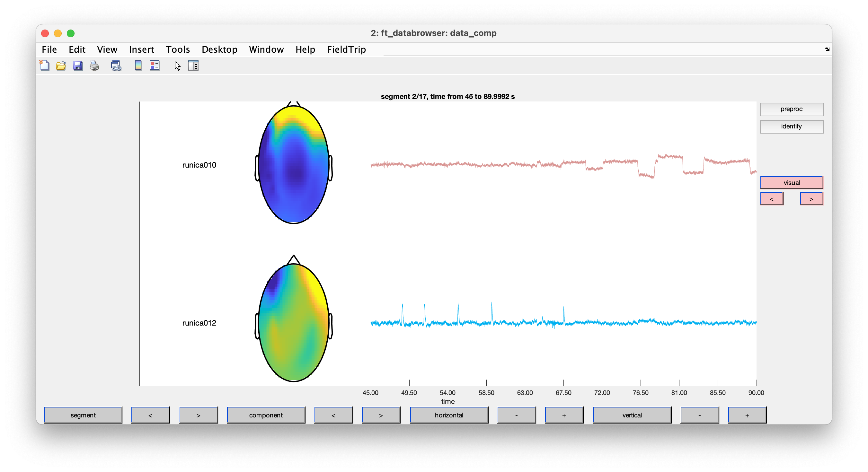Decrease the vertical scale with minus

point(700,415)
